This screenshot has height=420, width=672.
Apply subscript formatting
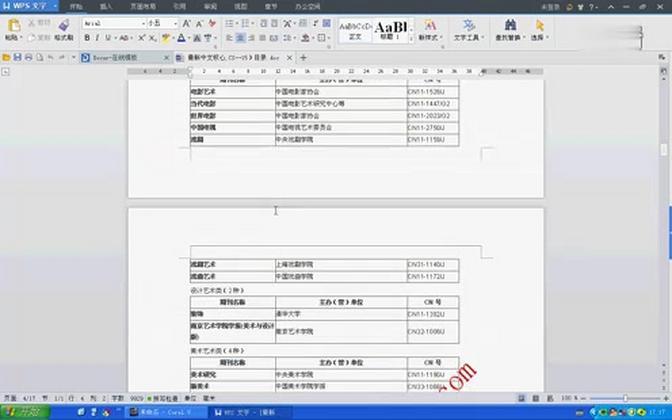tap(152, 38)
